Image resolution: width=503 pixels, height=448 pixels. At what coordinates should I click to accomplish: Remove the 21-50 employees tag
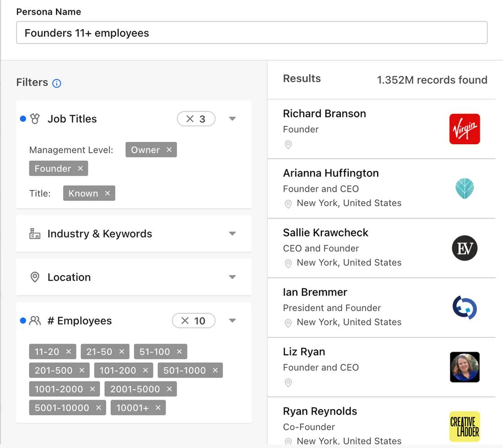(x=121, y=352)
